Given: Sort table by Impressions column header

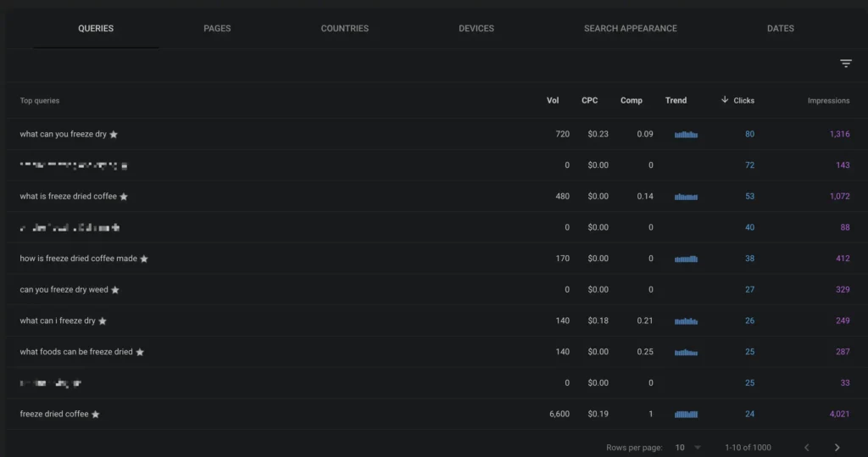Looking at the screenshot, I should coord(828,100).
